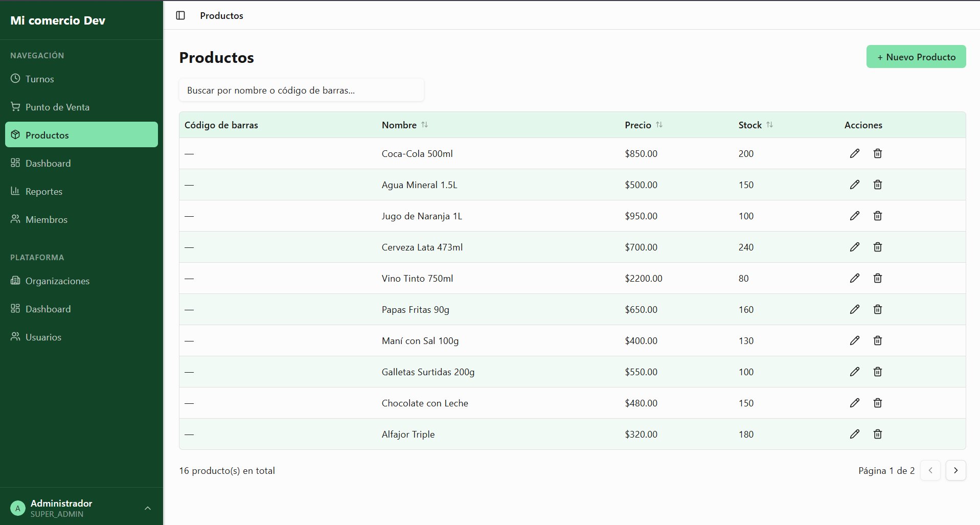980x525 pixels.
Task: Edit Chocolate con Leche product
Action: pyautogui.click(x=855, y=403)
